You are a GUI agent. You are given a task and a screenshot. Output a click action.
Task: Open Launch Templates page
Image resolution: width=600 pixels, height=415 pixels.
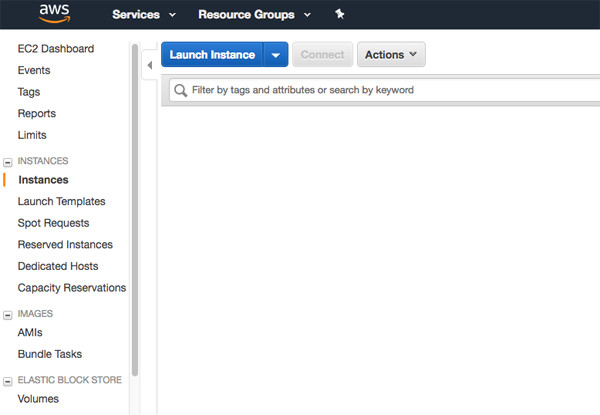click(x=61, y=202)
